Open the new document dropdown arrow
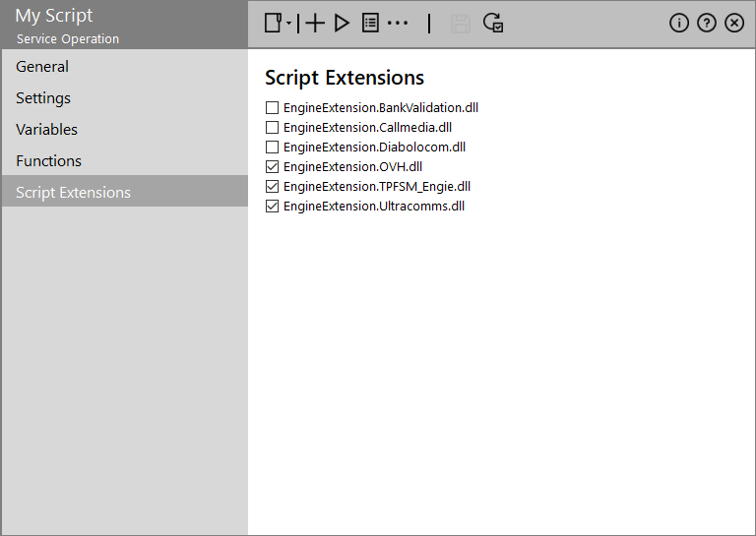This screenshot has width=756, height=536. (x=288, y=23)
